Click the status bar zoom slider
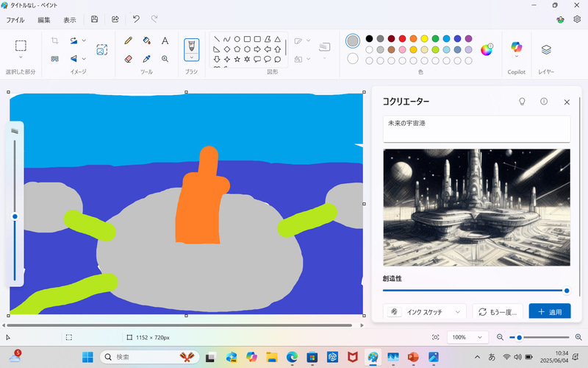The image size is (588, 368). [539, 337]
